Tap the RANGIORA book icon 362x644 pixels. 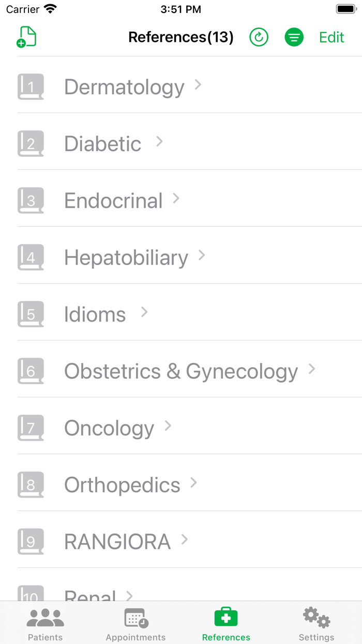click(x=31, y=541)
